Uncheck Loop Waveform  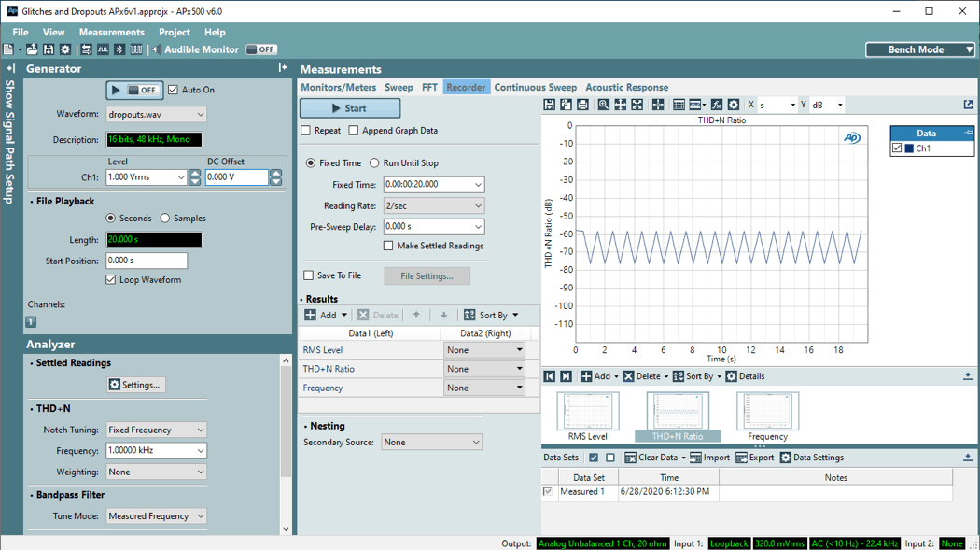[111, 280]
